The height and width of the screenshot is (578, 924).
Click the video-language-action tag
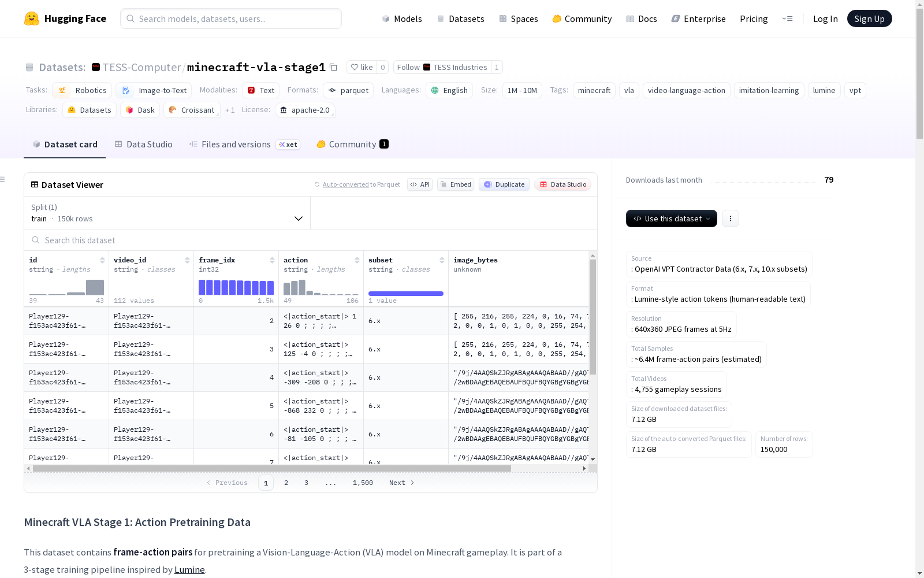point(687,90)
